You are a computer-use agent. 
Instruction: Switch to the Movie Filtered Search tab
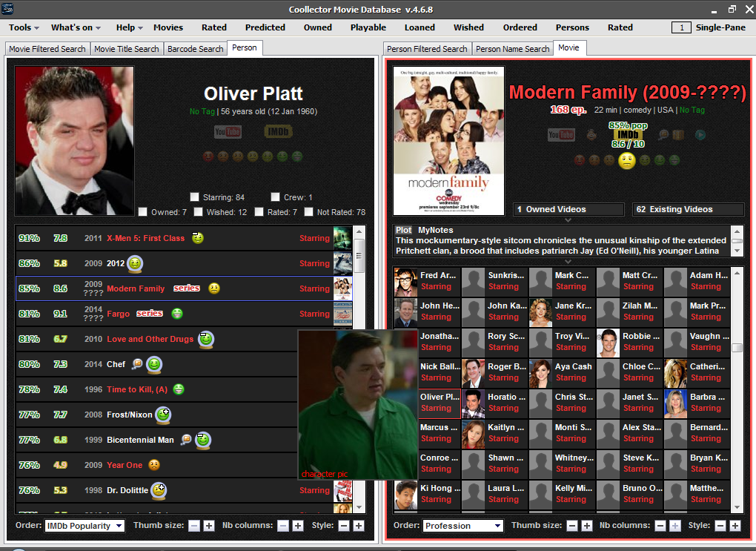click(47, 49)
